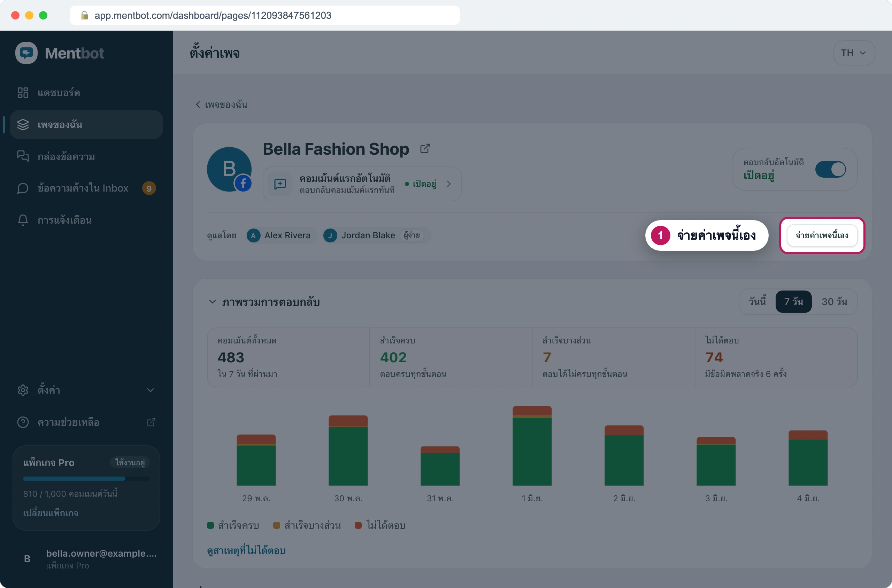892x588 pixels.
Task: Open the orange 9 badge on Inbox
Action: (149, 188)
